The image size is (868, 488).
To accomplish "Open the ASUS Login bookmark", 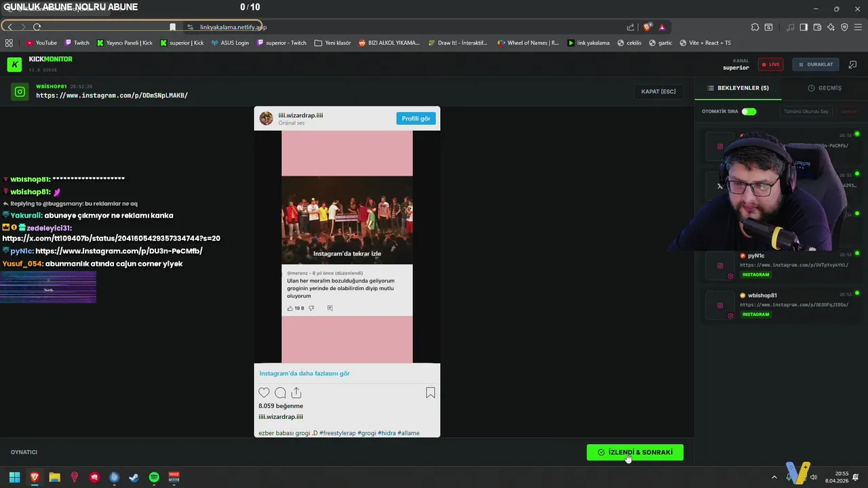I will tap(230, 43).
